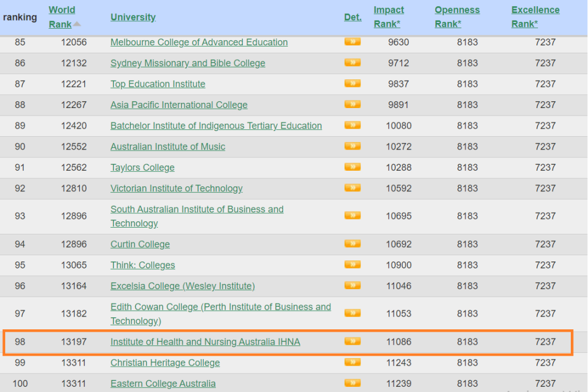This screenshot has width=588, height=392.
Task: Select impact rank value 10695
Action: click(399, 216)
